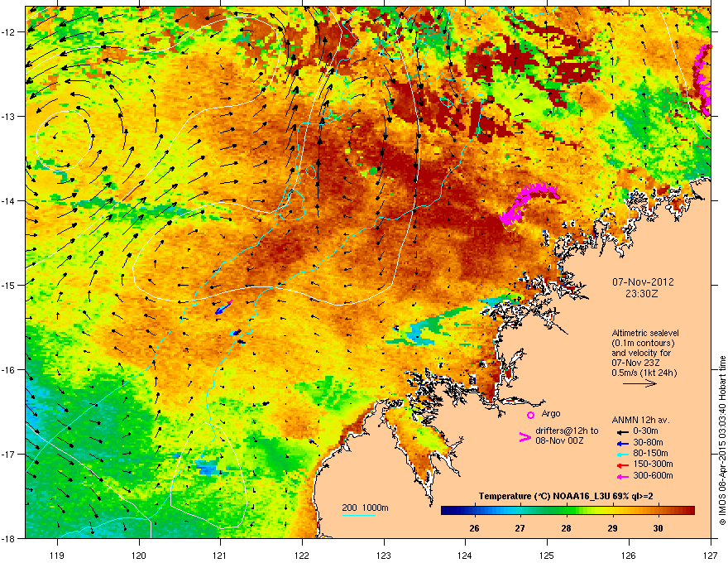Image resolution: width=728 pixels, height=563 pixels.
Task: Click the longitude axis label 126
Action: [x=629, y=556]
